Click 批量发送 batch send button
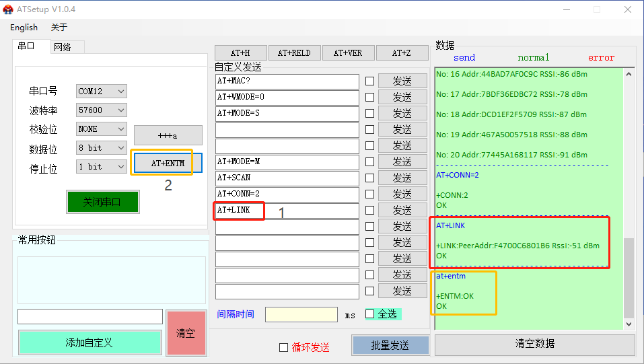This screenshot has width=644, height=364. pyautogui.click(x=390, y=345)
